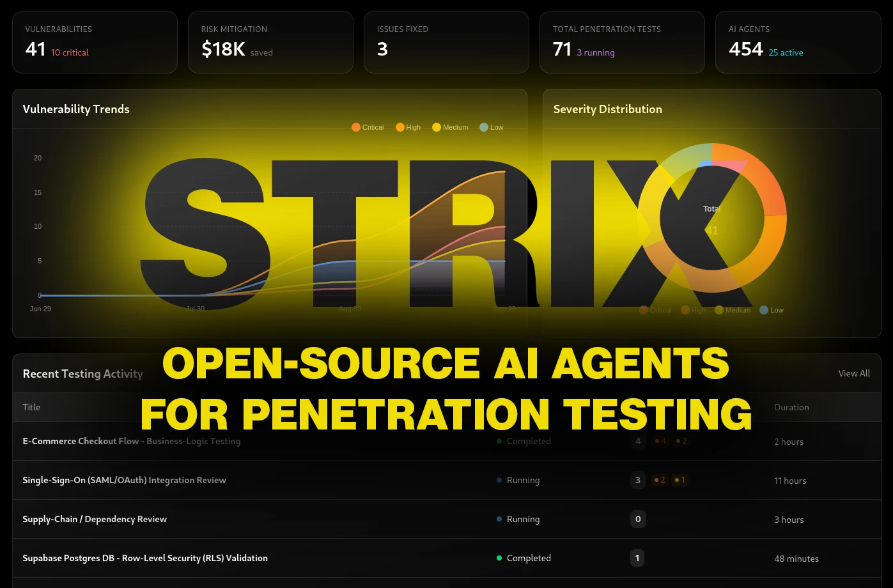Expand the E-Commerce Checkout Flow activity row

(131, 441)
